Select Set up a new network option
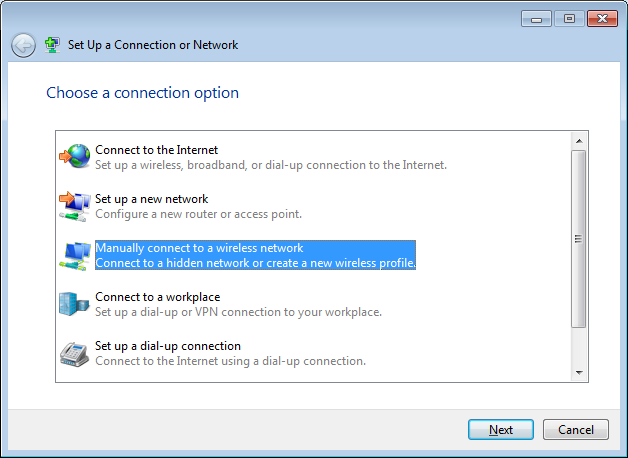 (x=198, y=206)
